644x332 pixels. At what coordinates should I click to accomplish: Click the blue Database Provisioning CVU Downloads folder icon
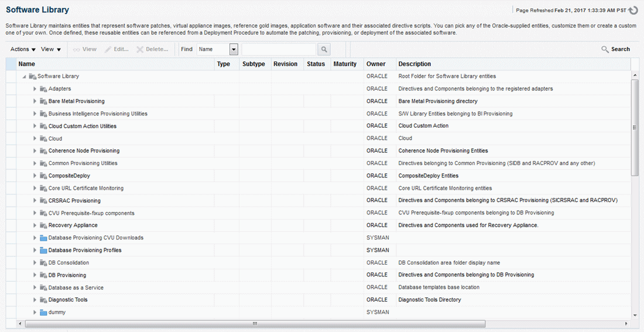[43, 238]
